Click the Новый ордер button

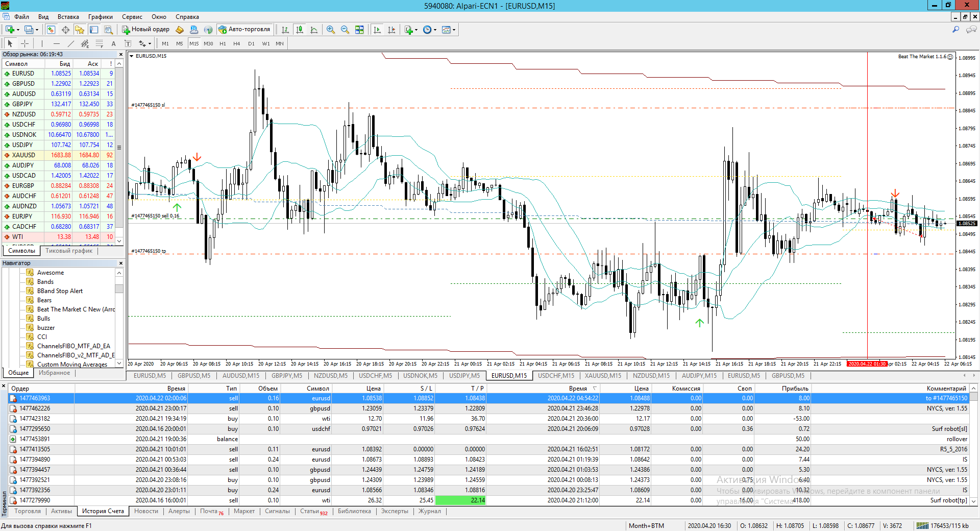point(146,30)
